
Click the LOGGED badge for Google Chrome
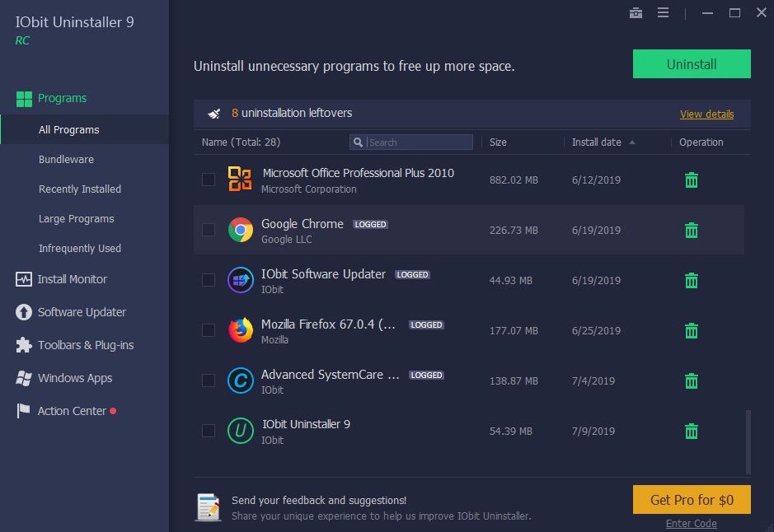coord(371,225)
